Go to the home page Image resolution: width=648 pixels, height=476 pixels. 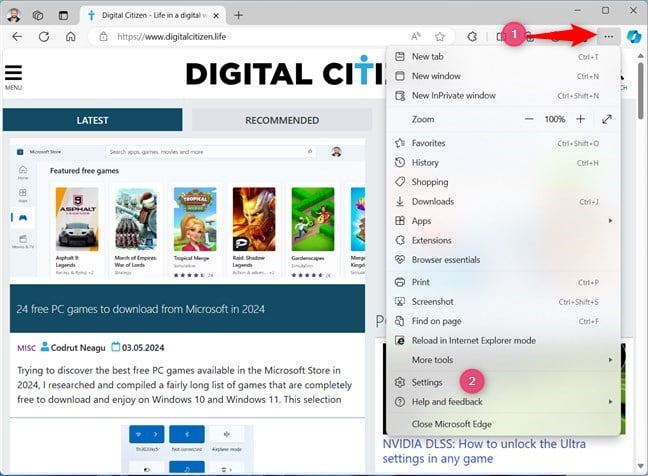(71, 37)
